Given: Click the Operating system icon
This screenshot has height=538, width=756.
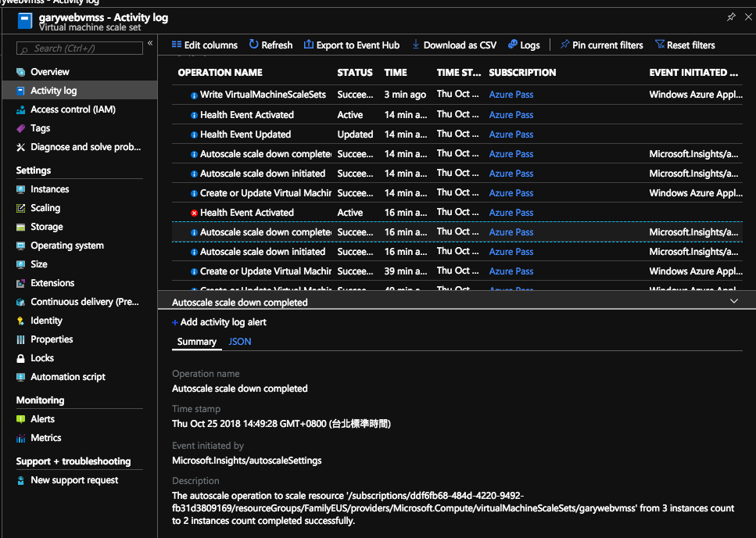Looking at the screenshot, I should pyautogui.click(x=21, y=246).
